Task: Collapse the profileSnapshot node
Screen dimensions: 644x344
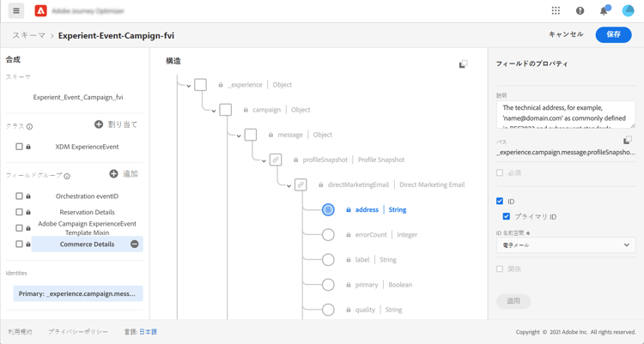Action: pos(264,160)
